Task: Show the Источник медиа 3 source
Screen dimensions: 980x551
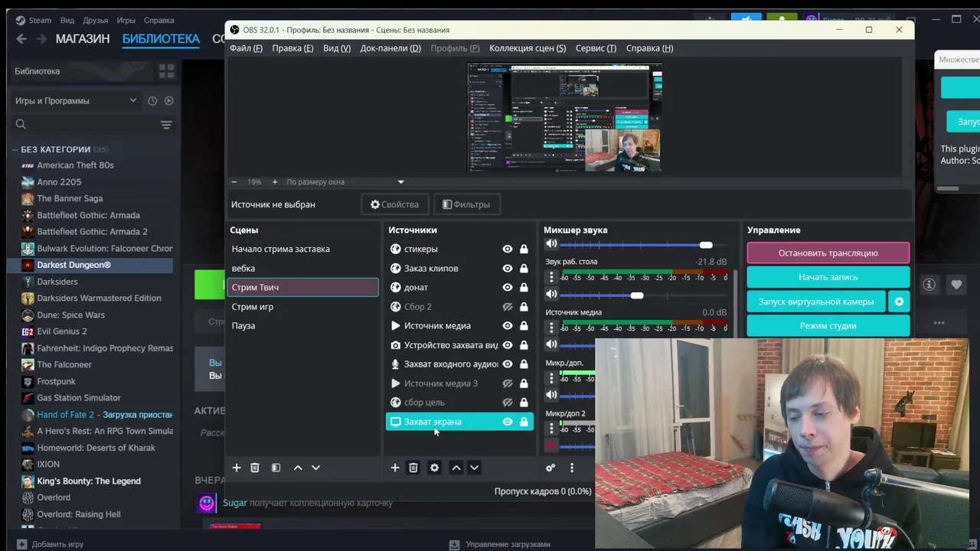Action: [507, 383]
